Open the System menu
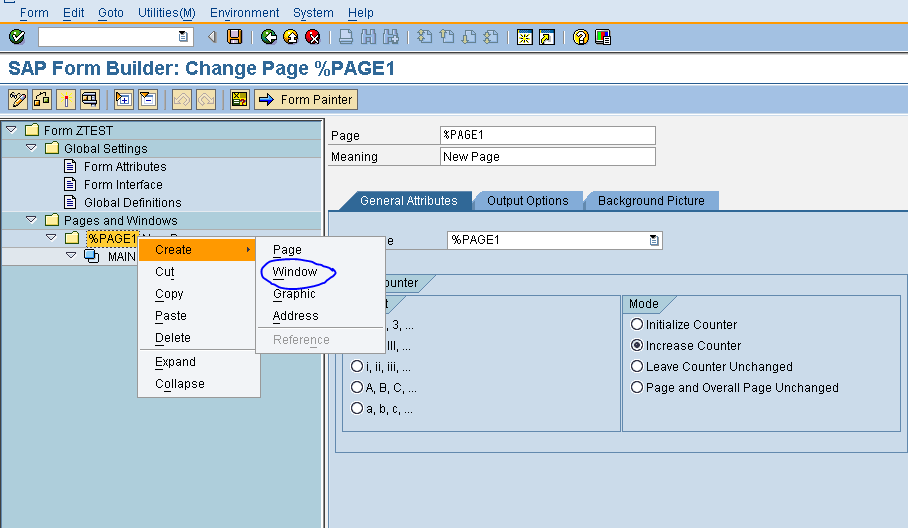Screen dimensions: 908x528 click(x=313, y=13)
